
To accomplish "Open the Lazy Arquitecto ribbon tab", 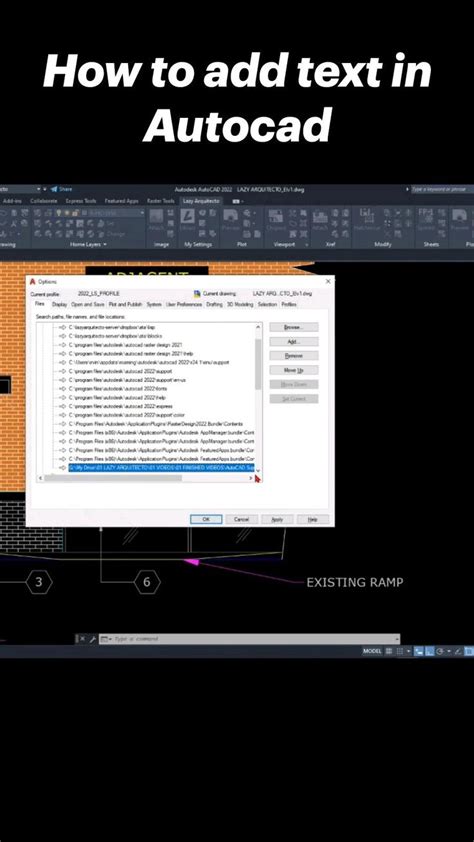I will pyautogui.click(x=201, y=201).
